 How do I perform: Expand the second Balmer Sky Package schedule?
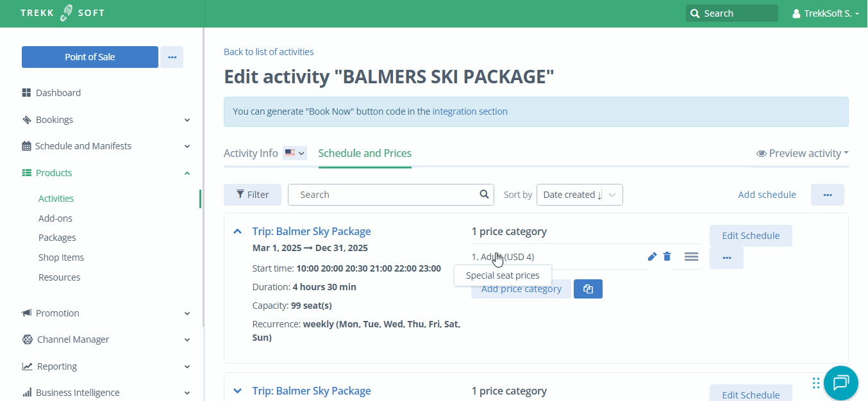click(x=238, y=391)
